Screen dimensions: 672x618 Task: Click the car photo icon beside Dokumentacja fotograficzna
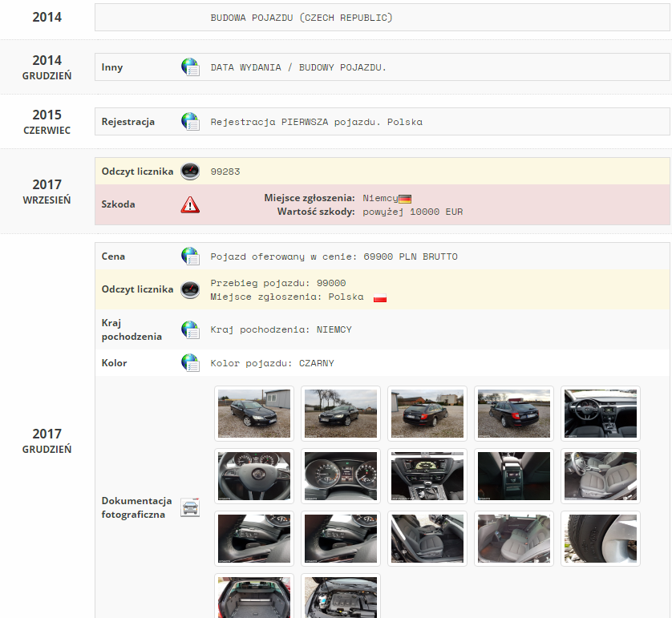[190, 507]
